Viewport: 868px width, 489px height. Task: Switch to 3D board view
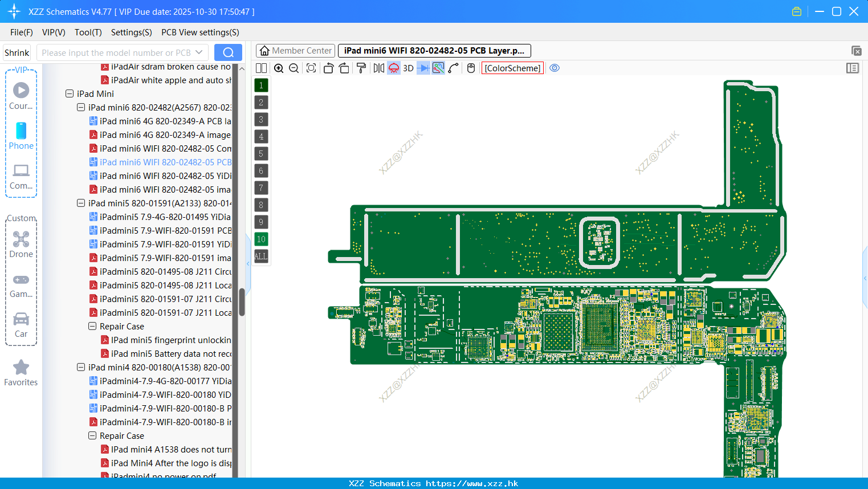[408, 68]
